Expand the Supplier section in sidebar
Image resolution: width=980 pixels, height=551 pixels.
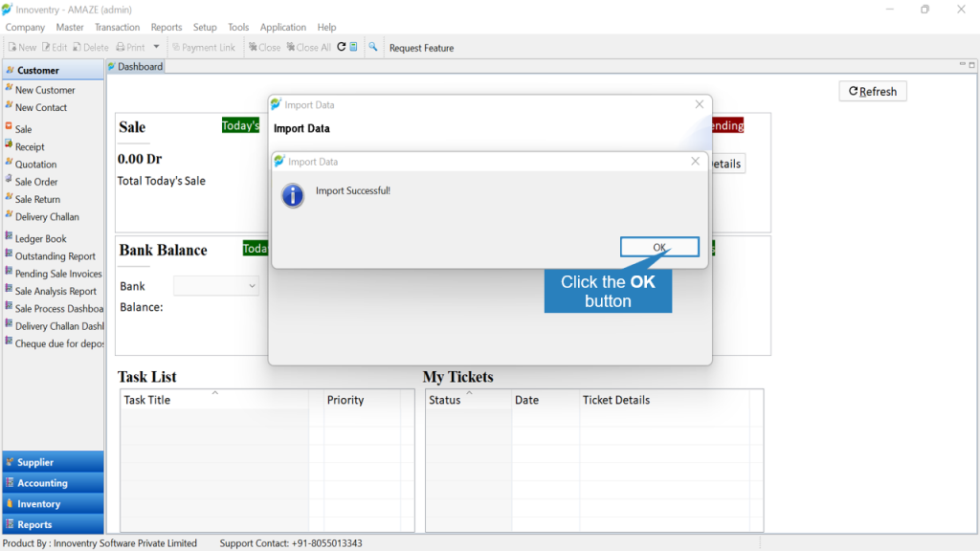(54, 462)
